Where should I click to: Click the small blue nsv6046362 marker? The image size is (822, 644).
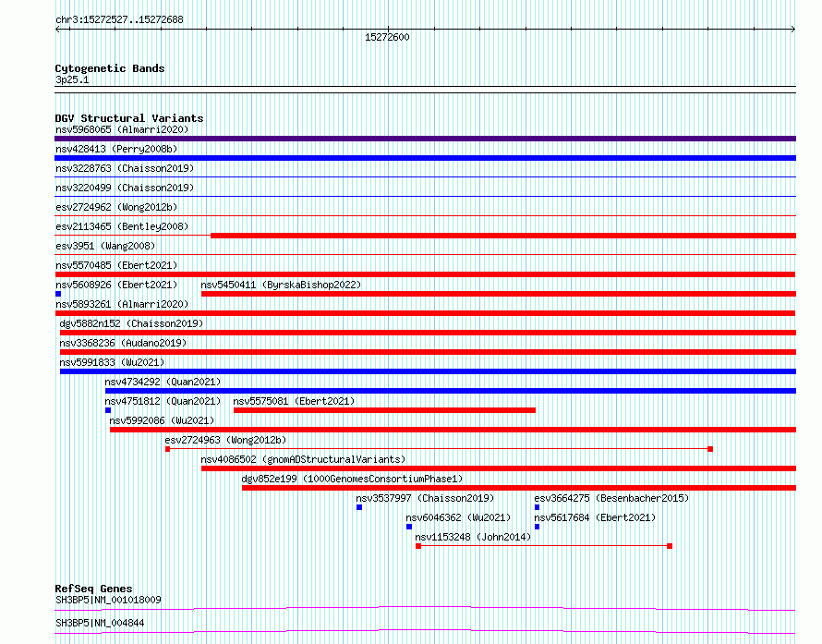click(409, 527)
